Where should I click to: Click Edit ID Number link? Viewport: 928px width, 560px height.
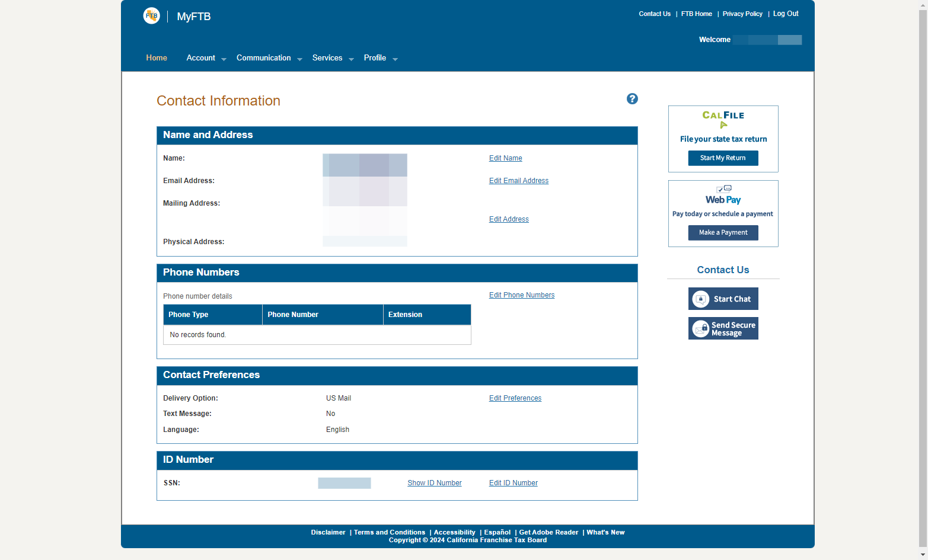tap(514, 483)
